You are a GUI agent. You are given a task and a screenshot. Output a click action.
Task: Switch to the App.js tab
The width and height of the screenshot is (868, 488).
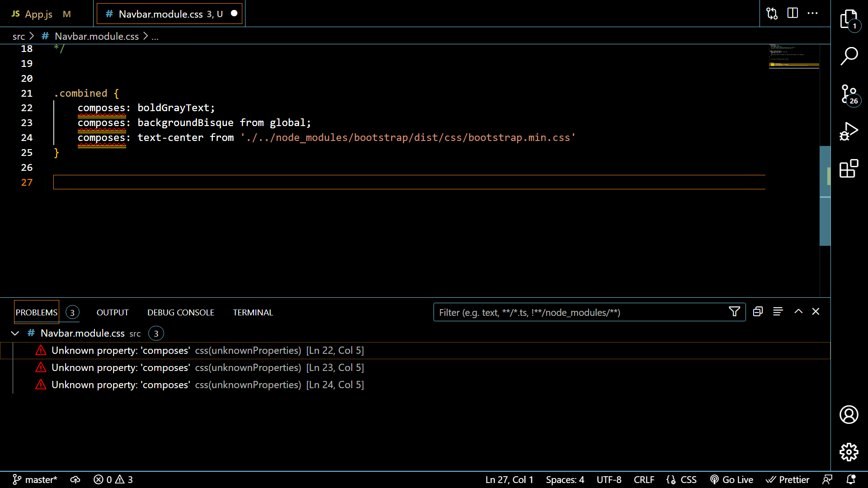(x=38, y=14)
